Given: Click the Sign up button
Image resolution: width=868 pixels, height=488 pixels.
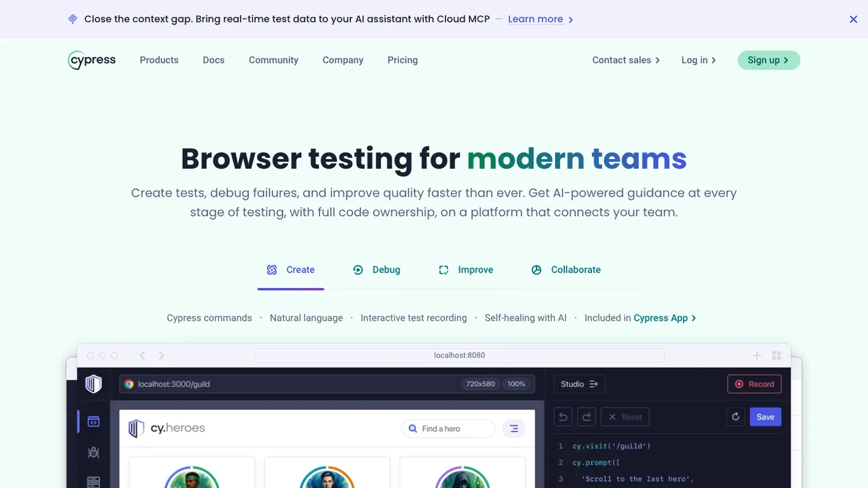Looking at the screenshot, I should pyautogui.click(x=769, y=60).
